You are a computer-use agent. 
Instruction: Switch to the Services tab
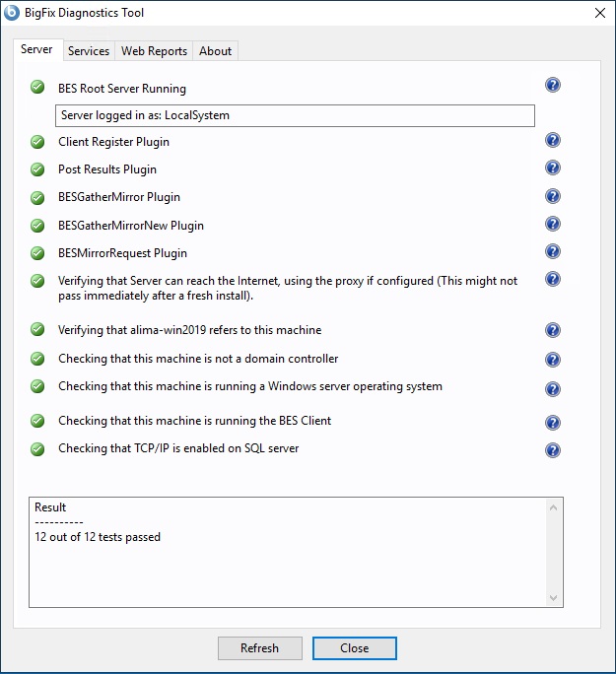pos(89,51)
